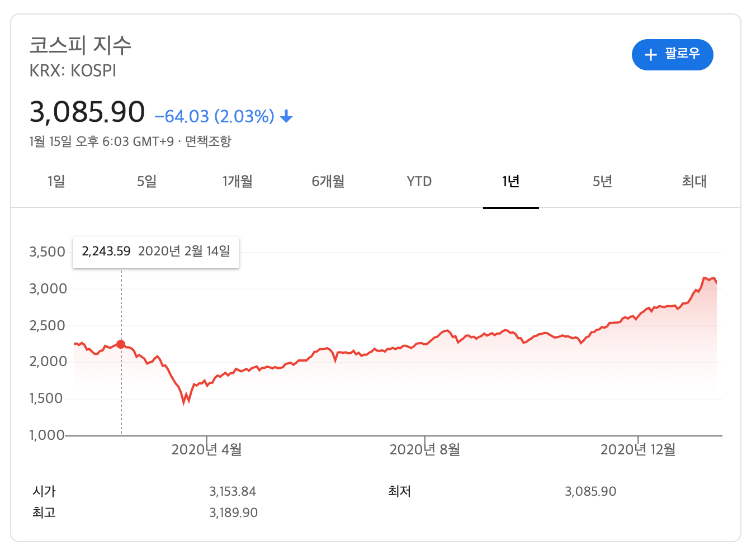Viewport: 756px width, 560px height.
Task: Click the 2,500 y-axis label
Action: (48, 326)
